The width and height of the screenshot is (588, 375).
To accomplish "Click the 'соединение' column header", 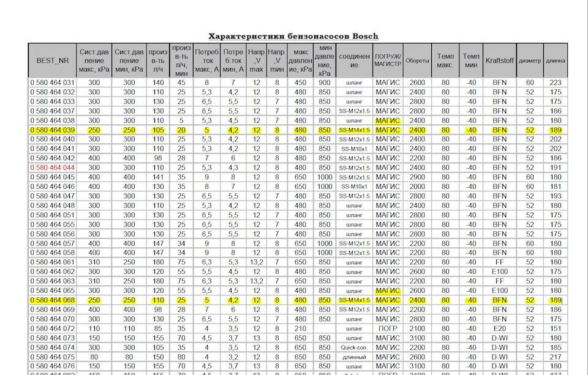I will (354, 61).
